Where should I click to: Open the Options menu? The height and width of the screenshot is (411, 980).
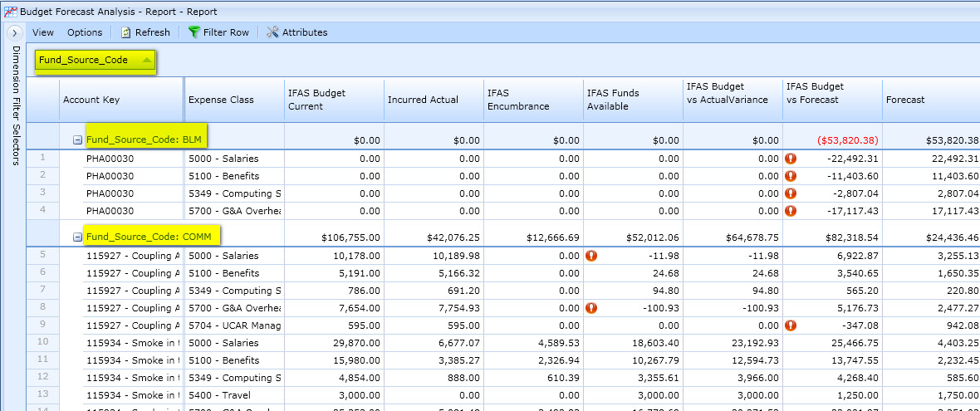pyautogui.click(x=85, y=32)
